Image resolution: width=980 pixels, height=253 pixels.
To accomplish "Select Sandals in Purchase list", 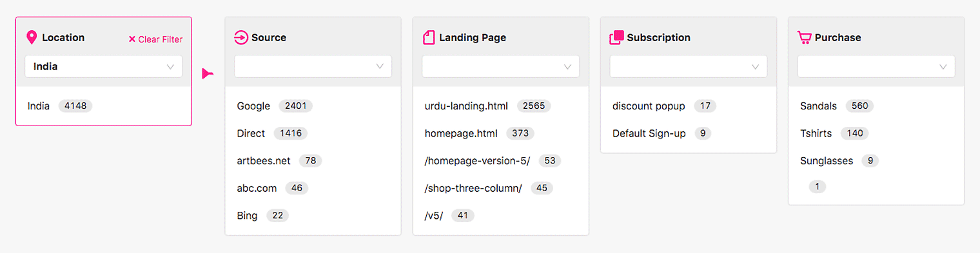I will (x=818, y=106).
